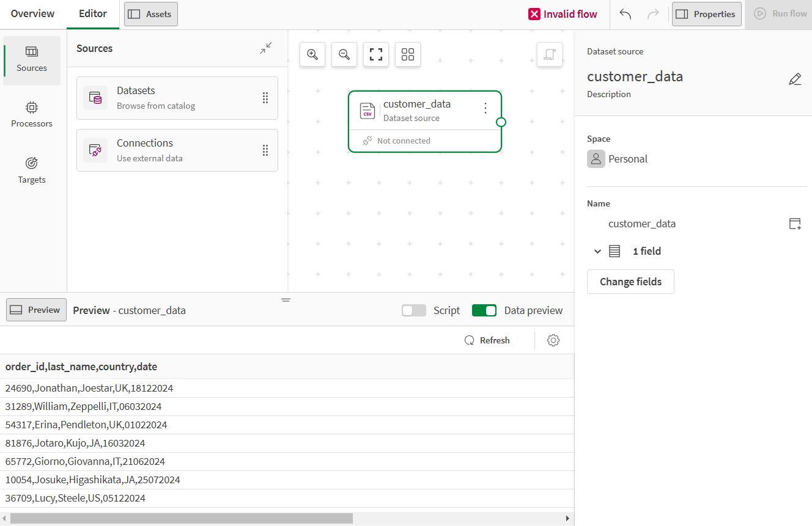Collapse the Sources panel
This screenshot has width=812, height=526.
[x=265, y=48]
